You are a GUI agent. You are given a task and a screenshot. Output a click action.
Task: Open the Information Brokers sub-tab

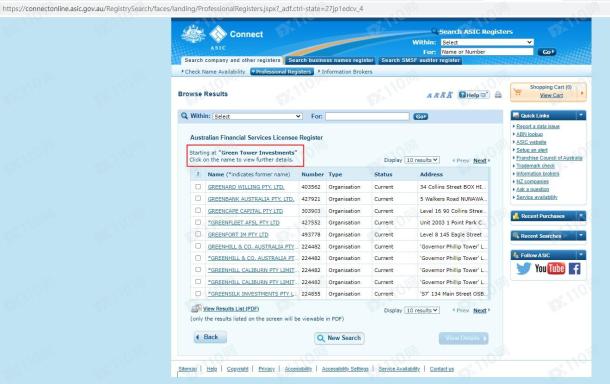coord(345,72)
